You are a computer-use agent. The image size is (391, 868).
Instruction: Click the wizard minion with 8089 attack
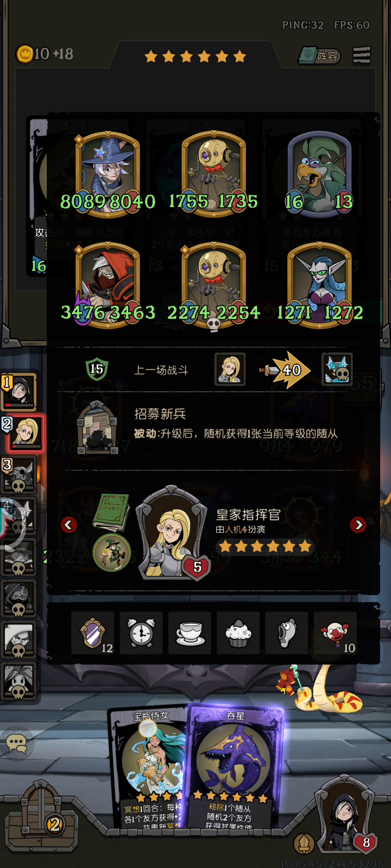[108, 175]
